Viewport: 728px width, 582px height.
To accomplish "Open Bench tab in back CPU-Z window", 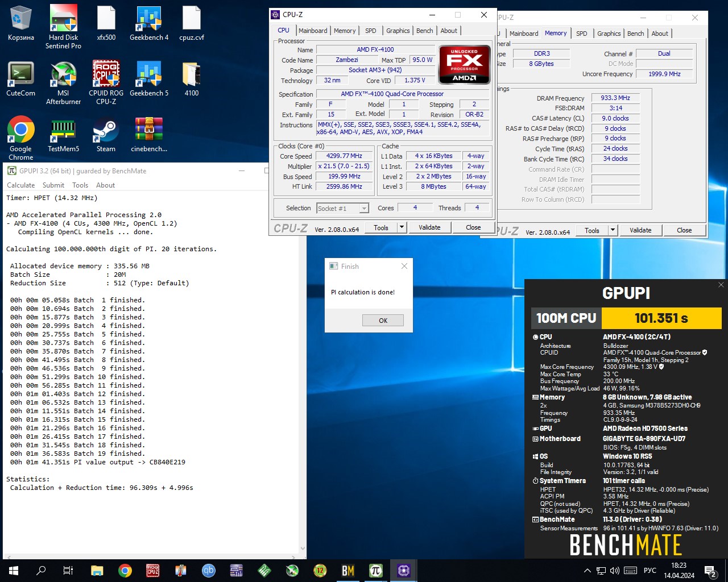I will (x=636, y=34).
